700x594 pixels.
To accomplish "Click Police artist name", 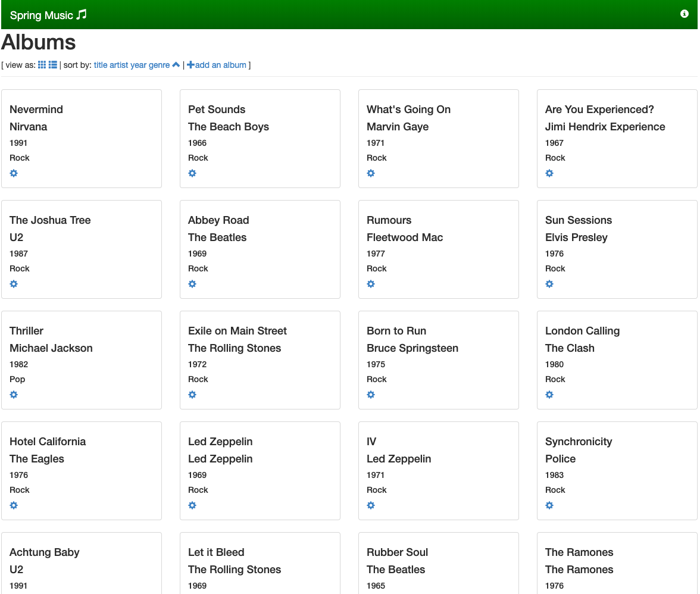I will 561,459.
